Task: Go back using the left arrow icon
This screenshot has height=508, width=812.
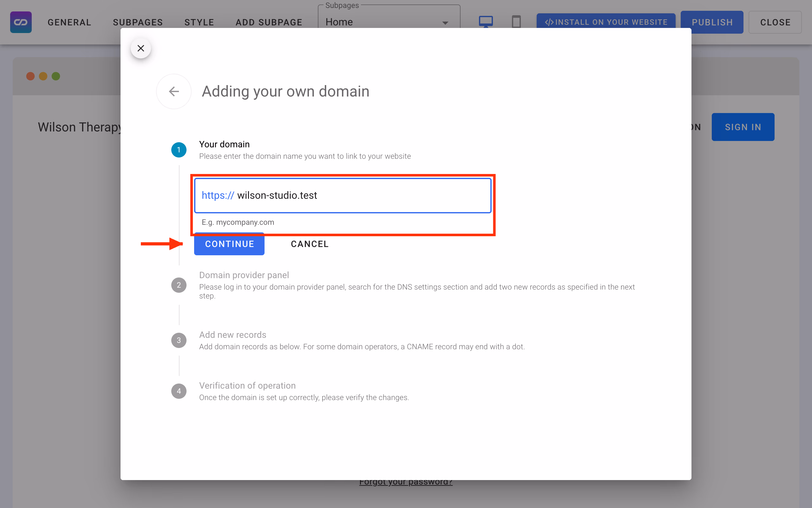Action: click(x=174, y=91)
